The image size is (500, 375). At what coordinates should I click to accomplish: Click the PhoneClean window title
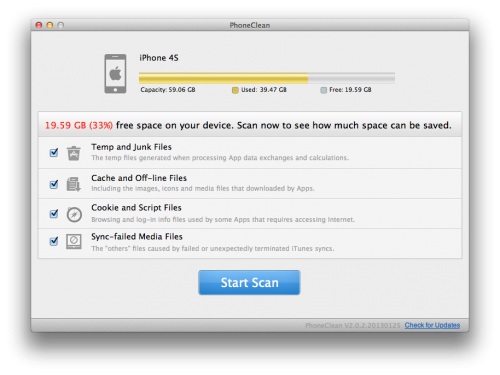click(x=250, y=25)
